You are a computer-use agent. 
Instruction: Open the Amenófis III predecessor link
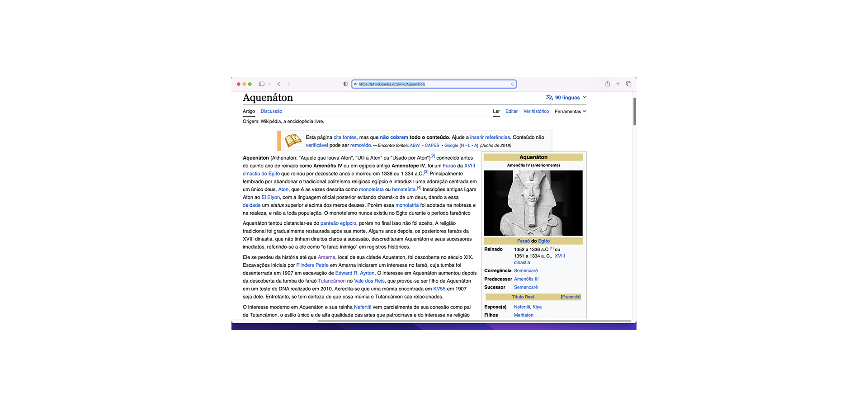coord(526,279)
